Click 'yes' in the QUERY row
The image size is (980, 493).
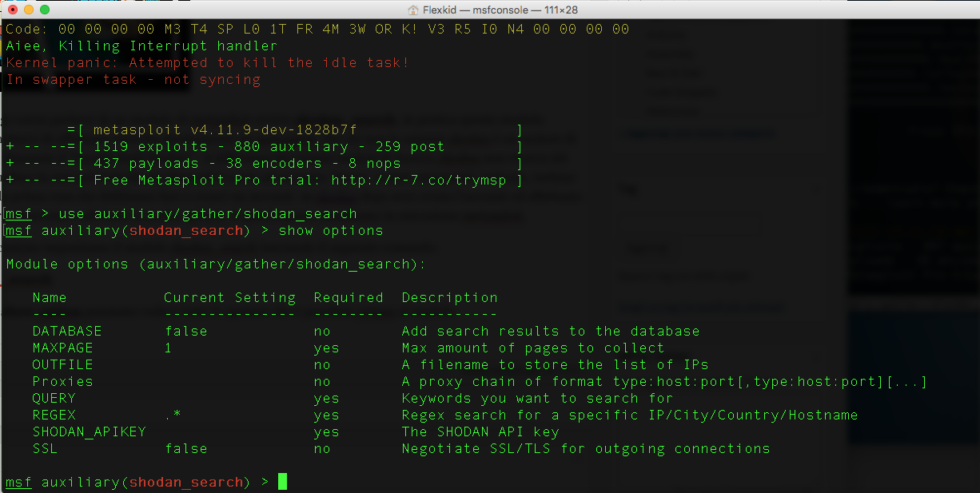point(326,398)
